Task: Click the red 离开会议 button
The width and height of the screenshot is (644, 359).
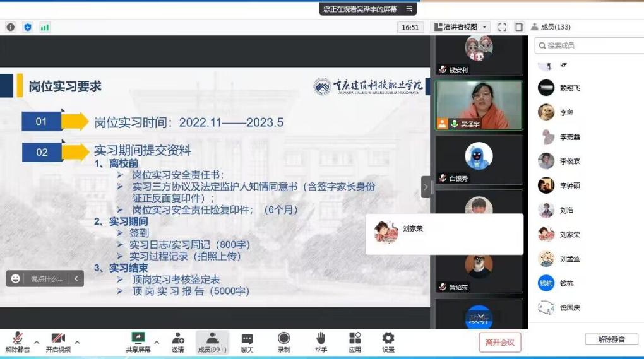Action: click(499, 343)
